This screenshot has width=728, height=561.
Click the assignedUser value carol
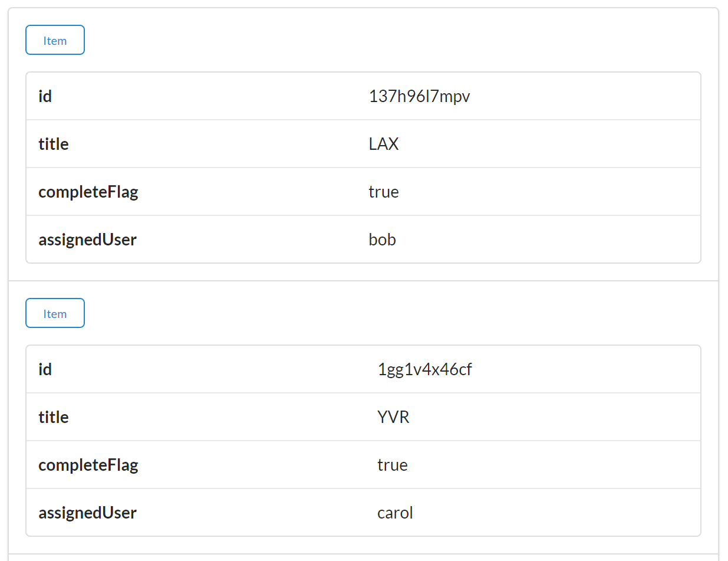click(395, 513)
